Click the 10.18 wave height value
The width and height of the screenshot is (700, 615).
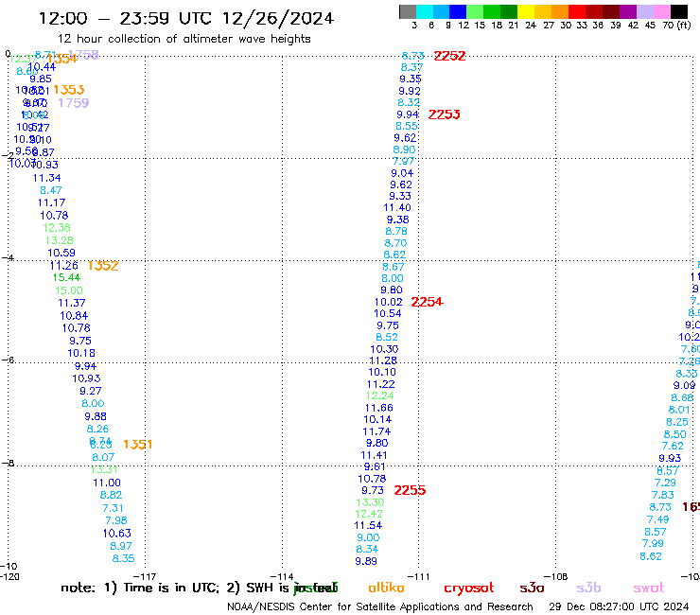click(81, 353)
